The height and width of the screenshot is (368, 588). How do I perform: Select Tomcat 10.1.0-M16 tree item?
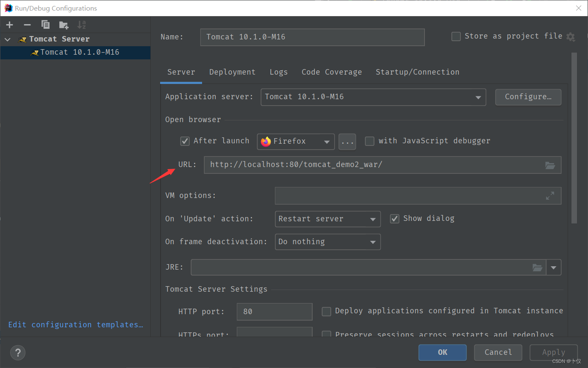[75, 53]
